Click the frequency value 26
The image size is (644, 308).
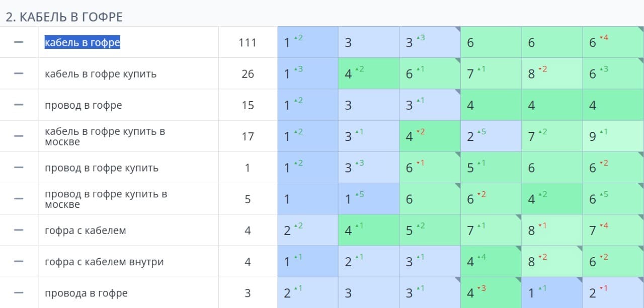pyautogui.click(x=248, y=73)
